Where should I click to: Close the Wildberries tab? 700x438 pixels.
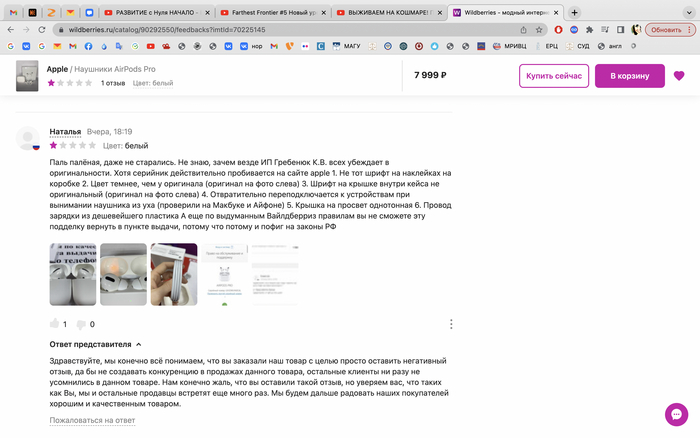pos(556,13)
